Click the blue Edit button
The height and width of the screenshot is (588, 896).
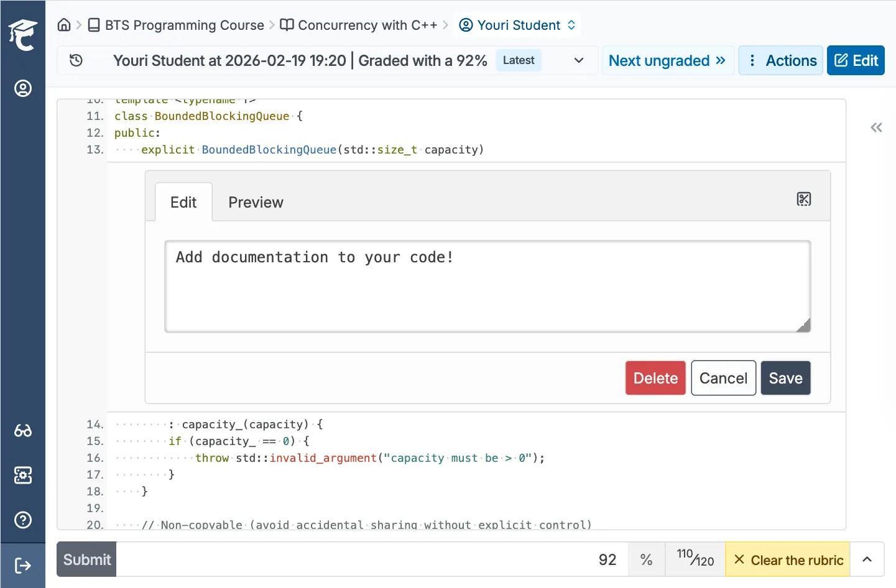coord(856,60)
